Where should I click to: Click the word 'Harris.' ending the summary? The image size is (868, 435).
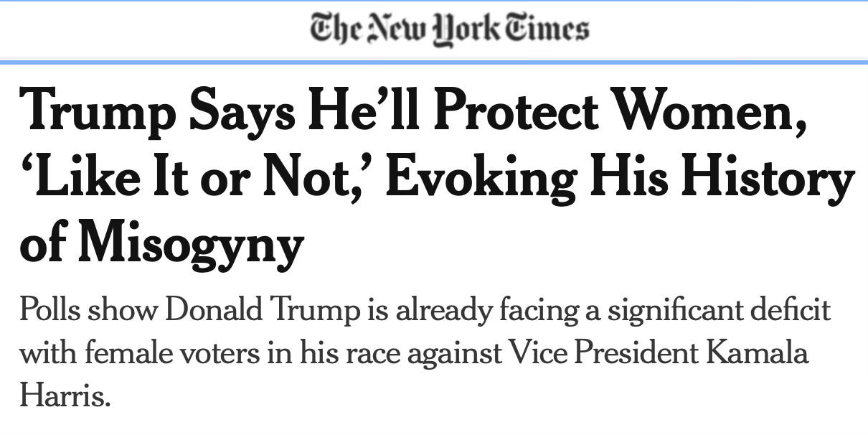65,396
